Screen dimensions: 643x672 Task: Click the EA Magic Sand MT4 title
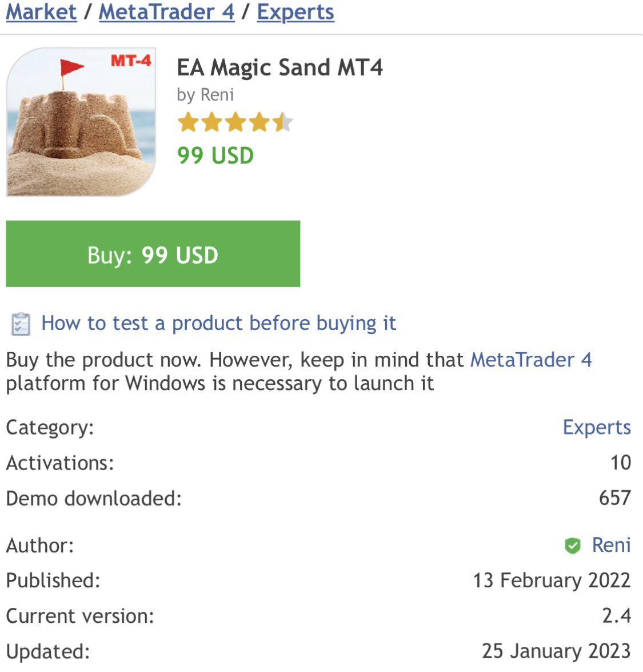pyautogui.click(x=279, y=67)
